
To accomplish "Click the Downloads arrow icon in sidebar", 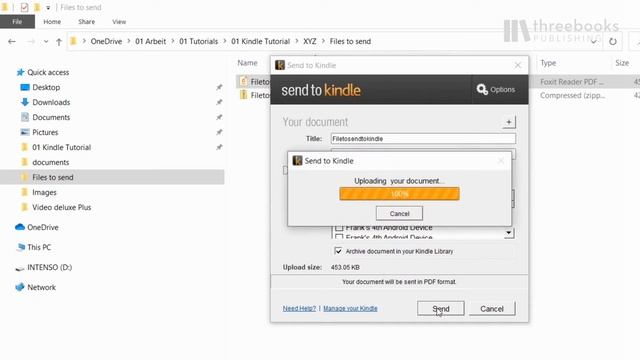I will [25, 102].
